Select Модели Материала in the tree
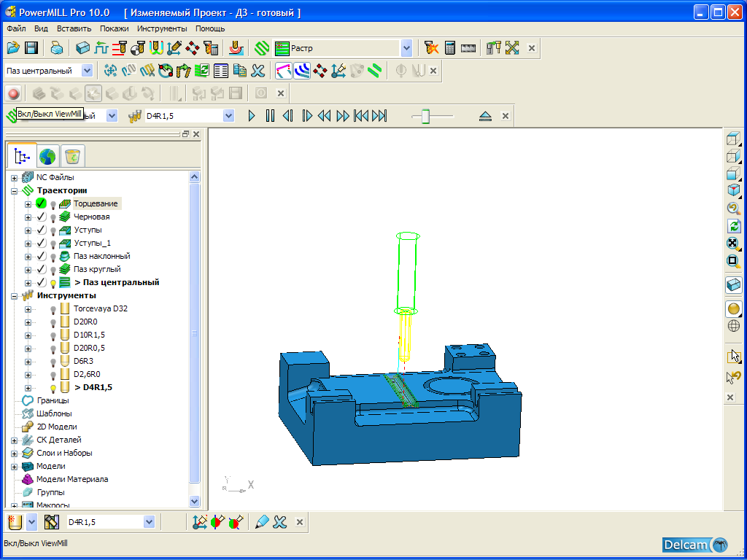Viewport: 747px width, 560px height. pos(72,480)
